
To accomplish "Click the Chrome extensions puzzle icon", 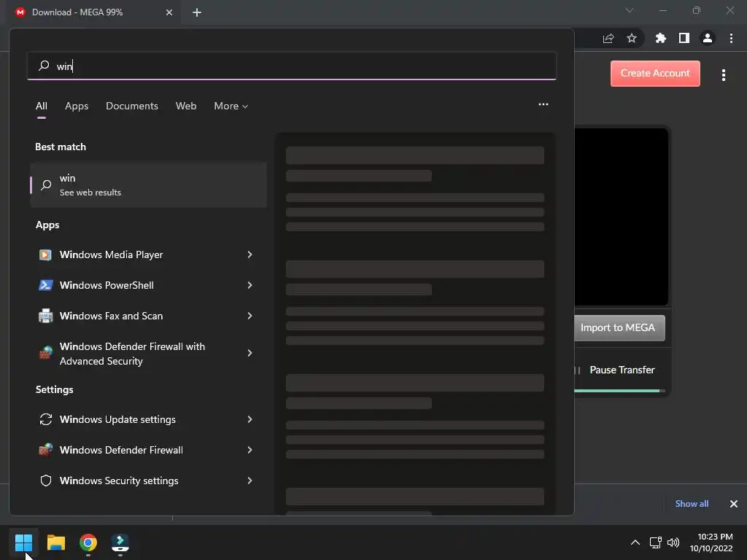I will click(x=661, y=38).
